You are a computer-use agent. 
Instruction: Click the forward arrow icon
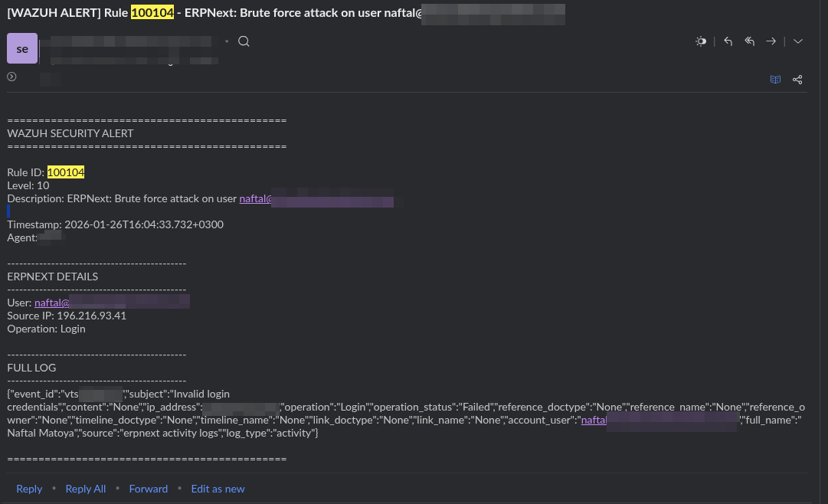click(x=771, y=41)
